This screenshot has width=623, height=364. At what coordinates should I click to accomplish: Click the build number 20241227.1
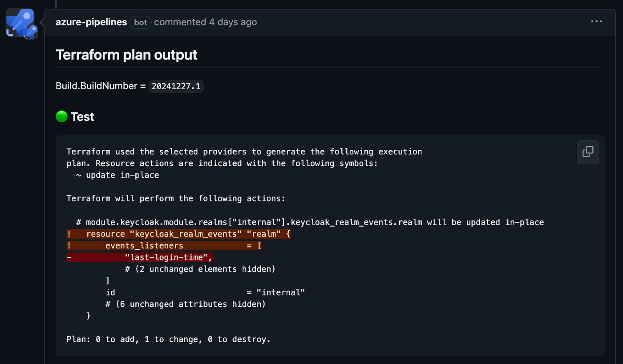point(176,86)
